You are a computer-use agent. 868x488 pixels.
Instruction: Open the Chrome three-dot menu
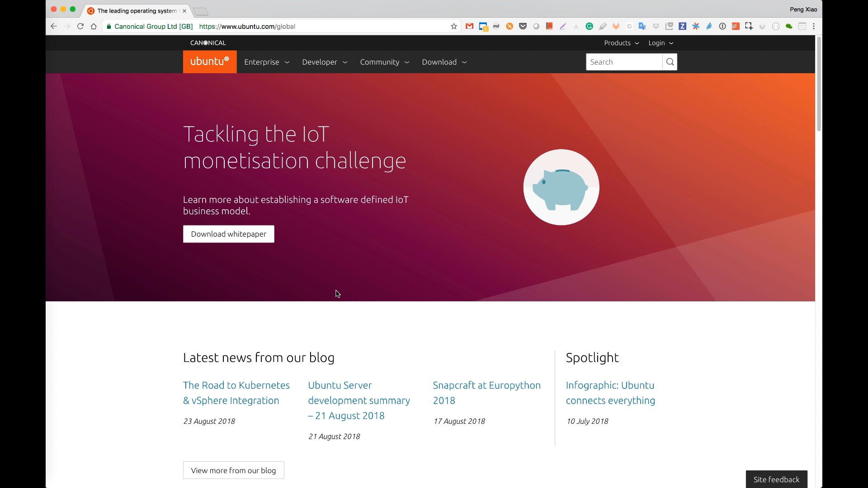[814, 26]
